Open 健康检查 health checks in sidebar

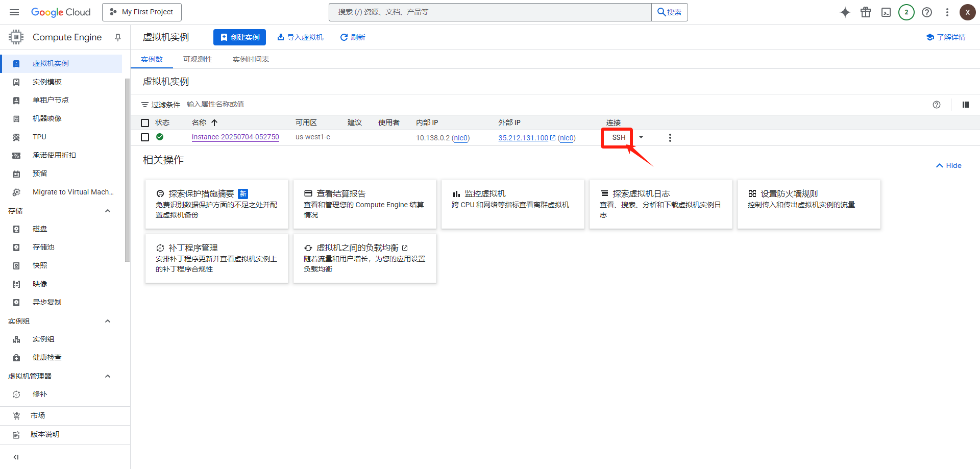[61, 358]
